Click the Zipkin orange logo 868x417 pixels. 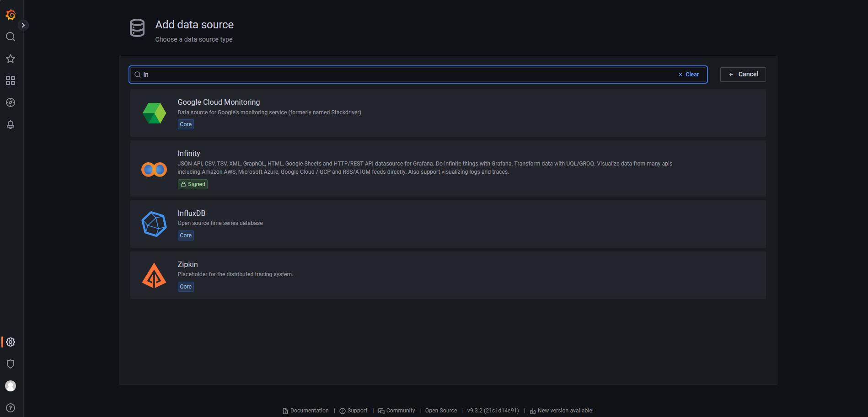[154, 275]
